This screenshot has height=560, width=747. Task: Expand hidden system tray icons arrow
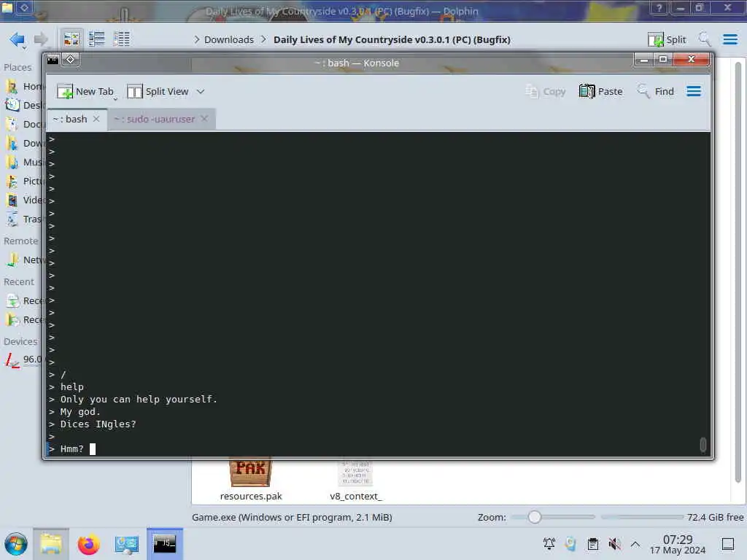point(635,544)
